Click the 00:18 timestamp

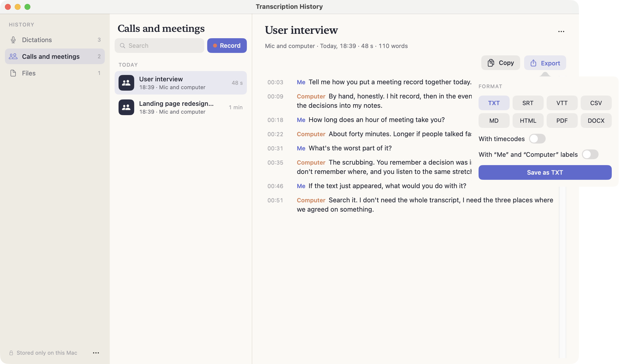coord(275,120)
